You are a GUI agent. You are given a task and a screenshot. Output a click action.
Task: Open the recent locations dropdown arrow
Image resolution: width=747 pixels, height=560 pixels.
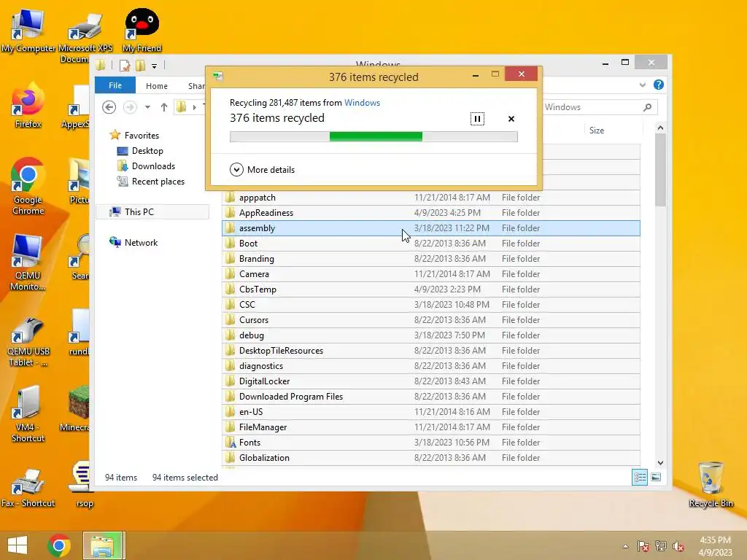click(x=147, y=107)
